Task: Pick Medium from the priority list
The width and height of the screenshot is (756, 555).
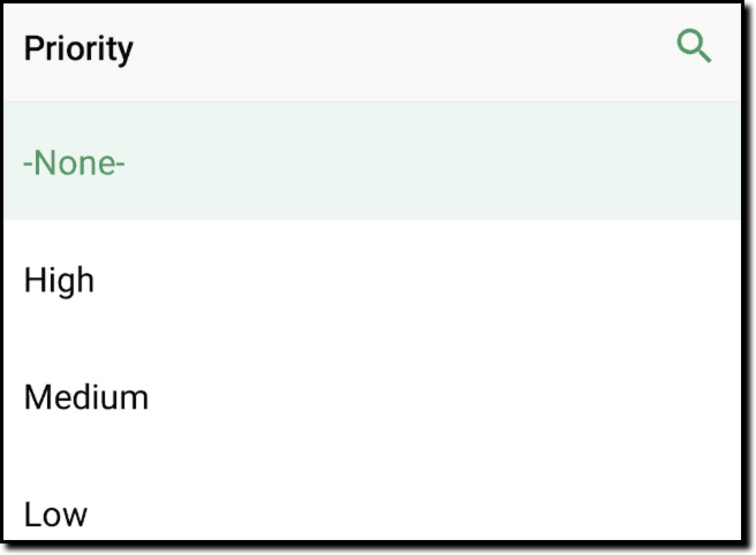Action: point(86,397)
